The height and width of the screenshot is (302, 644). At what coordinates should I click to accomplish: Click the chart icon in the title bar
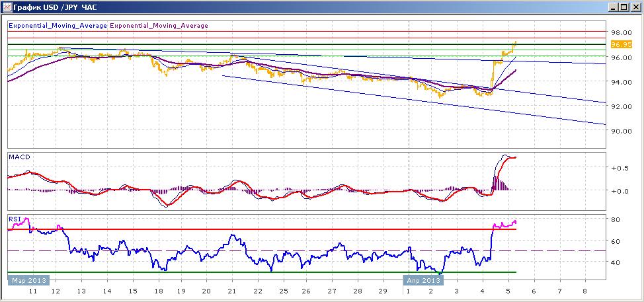pyautogui.click(x=7, y=7)
